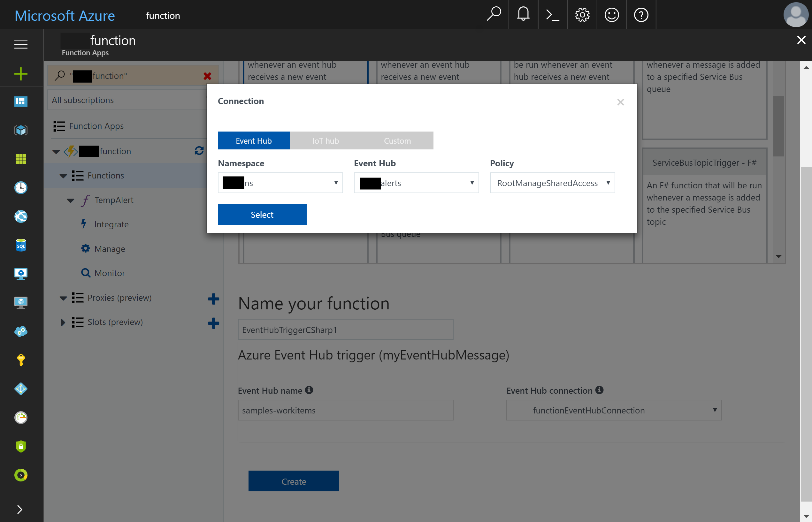
Task: Click the Create button
Action: 294,481
